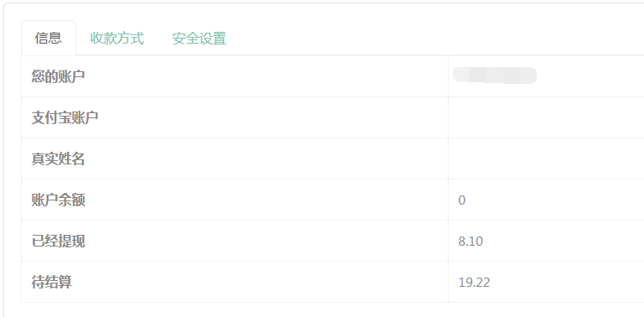Click the 待结算 row's value cell
644x317 pixels.
(546, 282)
